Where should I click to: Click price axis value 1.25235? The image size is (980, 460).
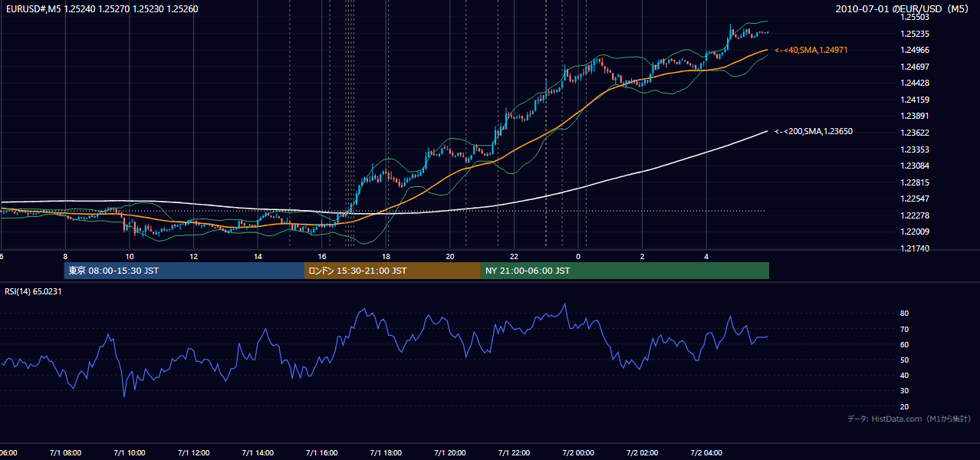(915, 34)
